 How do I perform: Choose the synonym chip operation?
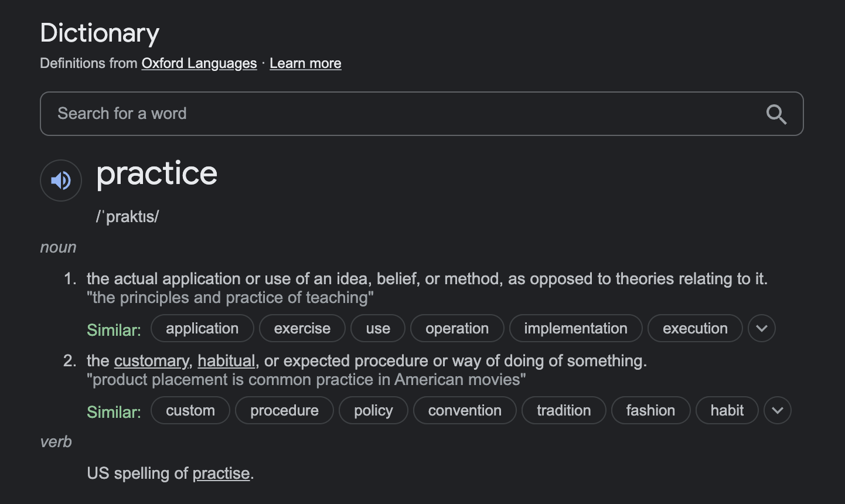click(x=457, y=328)
